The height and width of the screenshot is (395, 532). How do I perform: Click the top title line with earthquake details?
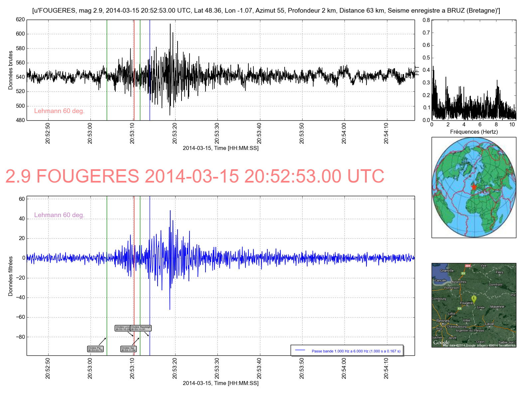point(266,11)
